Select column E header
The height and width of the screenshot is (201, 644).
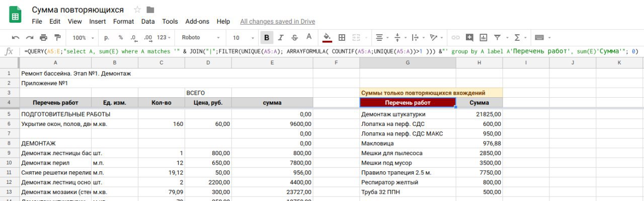coord(272,62)
